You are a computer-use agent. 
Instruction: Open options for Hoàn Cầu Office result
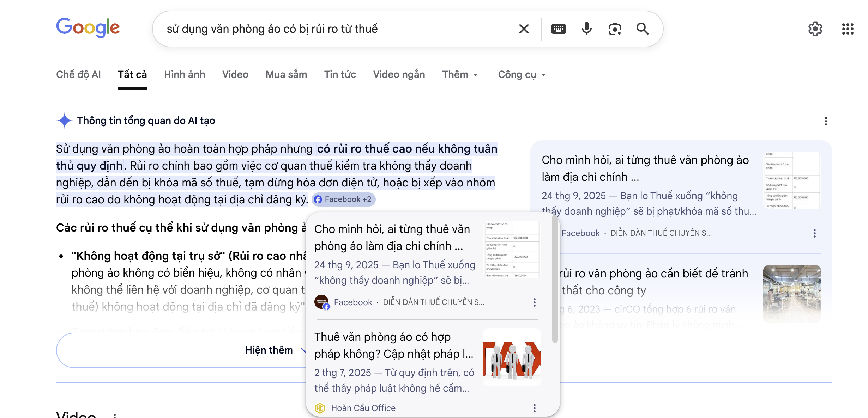click(535, 408)
